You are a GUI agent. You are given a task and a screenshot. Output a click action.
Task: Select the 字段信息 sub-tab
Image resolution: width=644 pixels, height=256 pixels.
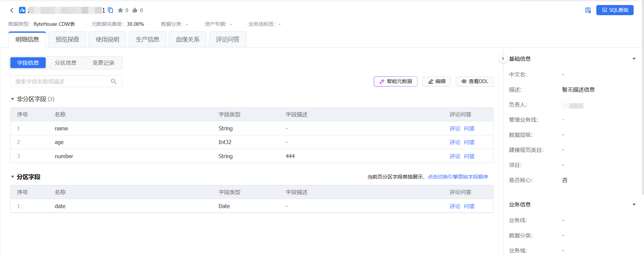click(x=28, y=63)
